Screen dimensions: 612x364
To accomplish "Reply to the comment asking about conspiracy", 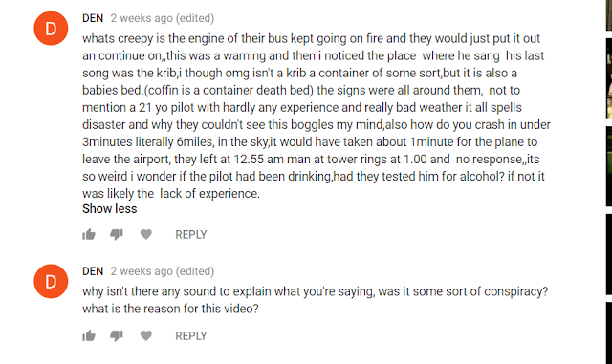I will (191, 336).
